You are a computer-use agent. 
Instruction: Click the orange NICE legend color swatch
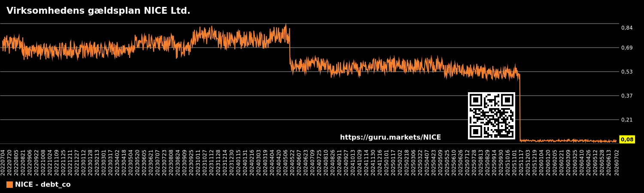click(9, 185)
